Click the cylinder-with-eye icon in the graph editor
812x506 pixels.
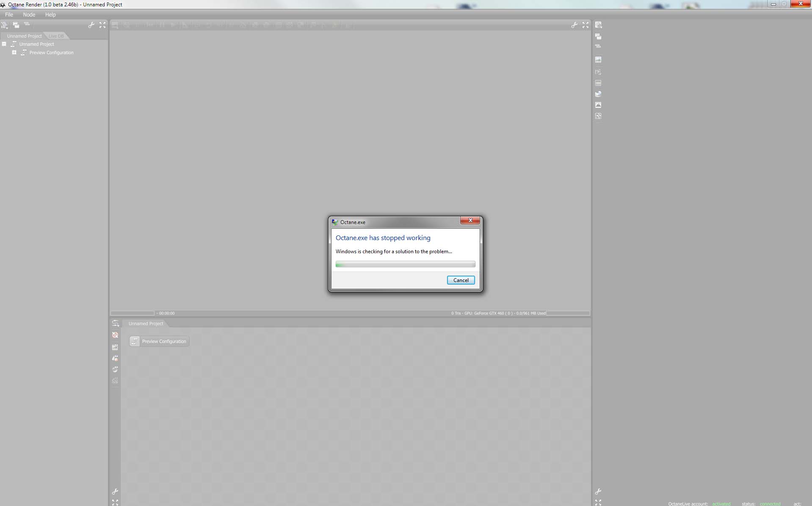(115, 369)
